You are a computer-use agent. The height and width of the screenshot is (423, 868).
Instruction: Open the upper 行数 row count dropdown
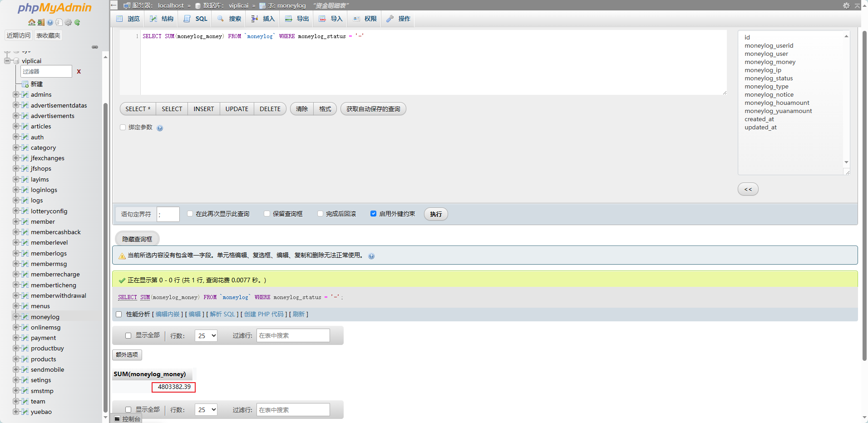pos(206,336)
